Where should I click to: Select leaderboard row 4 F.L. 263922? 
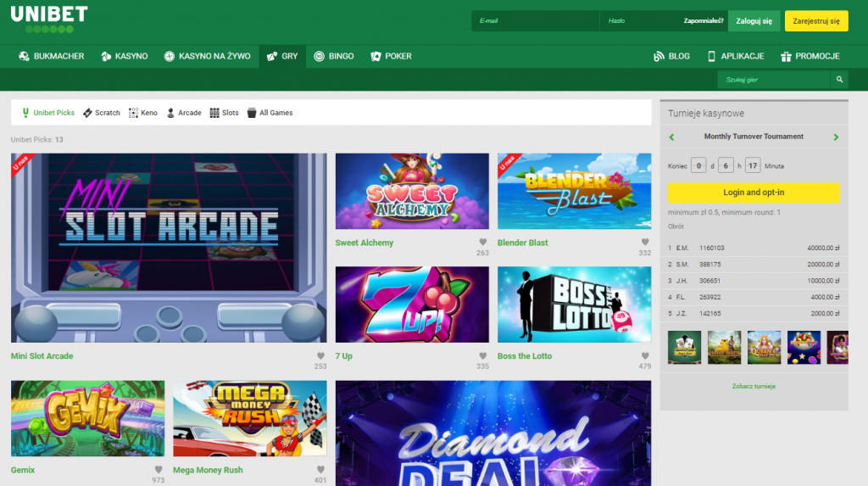pyautogui.click(x=754, y=297)
